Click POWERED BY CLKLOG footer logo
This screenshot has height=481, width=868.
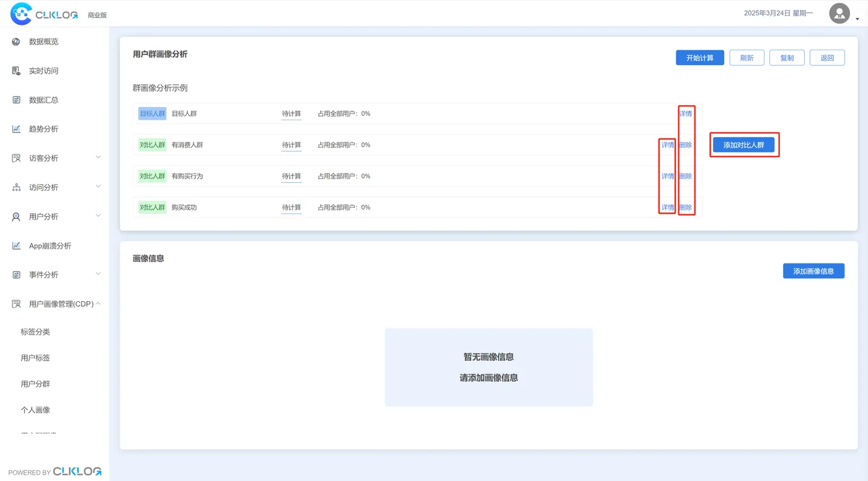coord(55,472)
